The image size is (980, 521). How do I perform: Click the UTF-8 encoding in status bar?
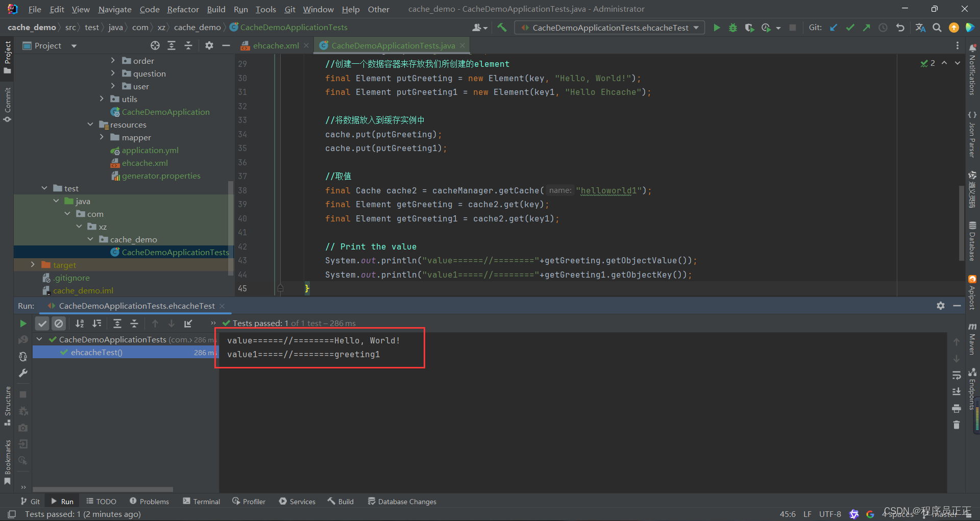click(830, 514)
